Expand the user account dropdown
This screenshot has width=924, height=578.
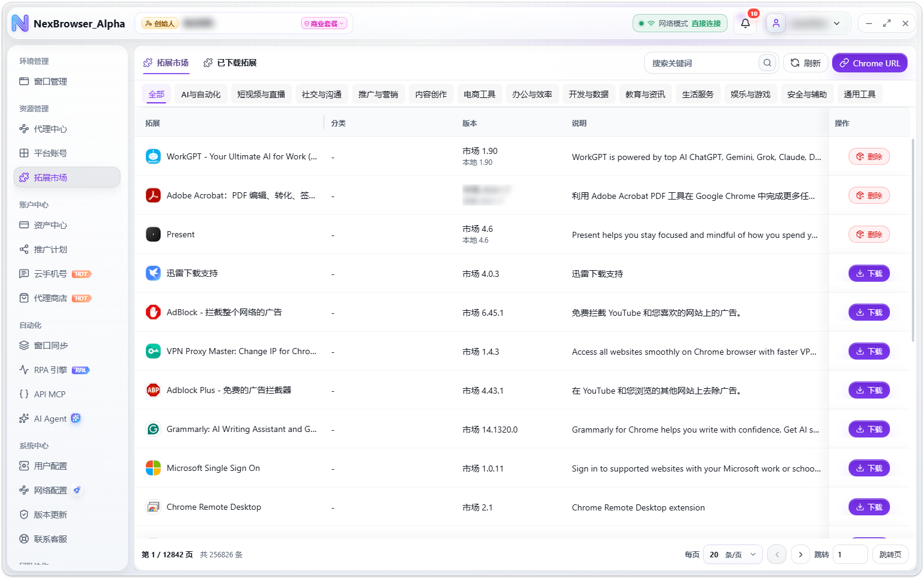[x=806, y=24]
